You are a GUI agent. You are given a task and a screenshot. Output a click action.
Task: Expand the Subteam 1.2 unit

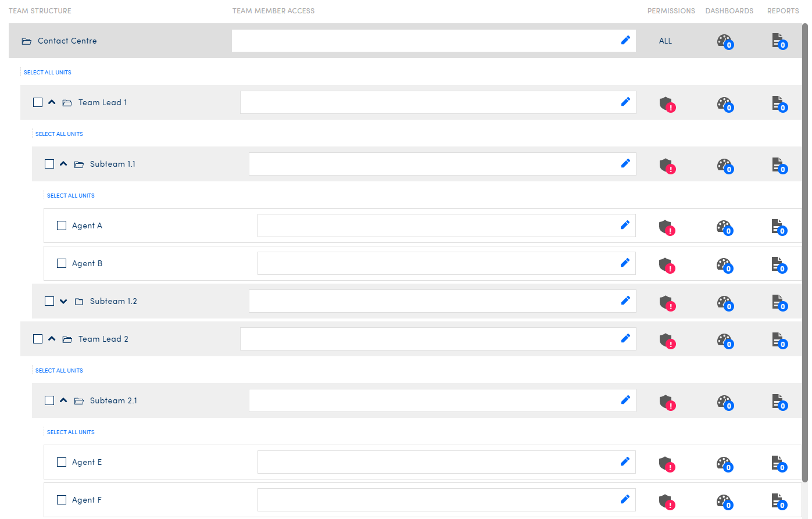pos(63,301)
